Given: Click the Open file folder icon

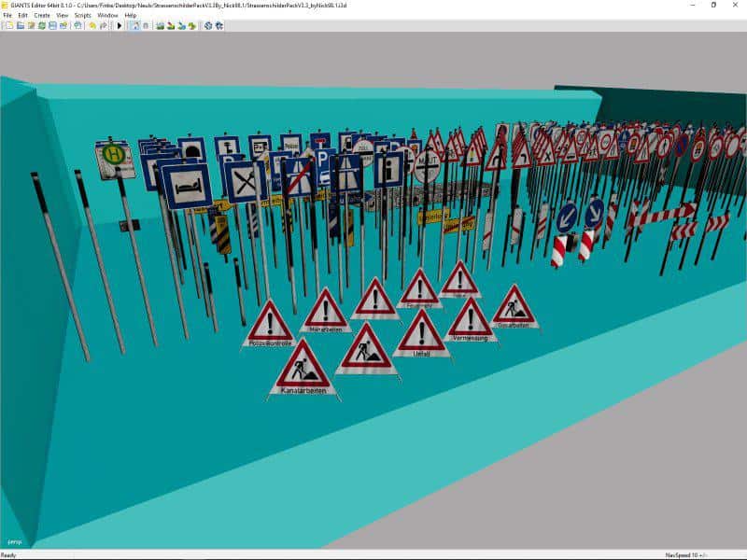Looking at the screenshot, I should (20, 25).
